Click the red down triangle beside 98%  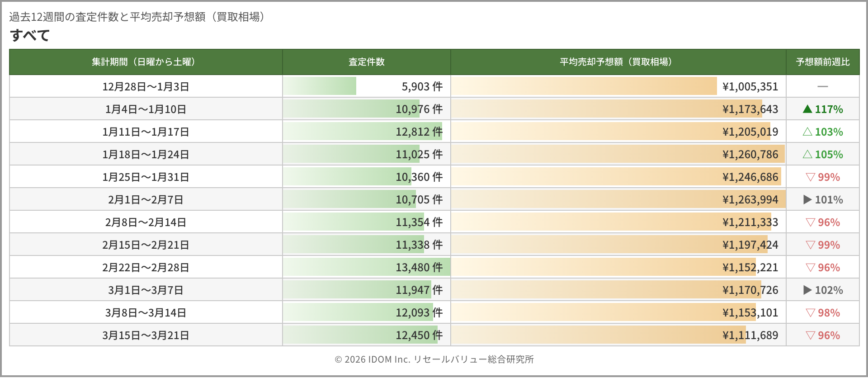[x=810, y=312]
